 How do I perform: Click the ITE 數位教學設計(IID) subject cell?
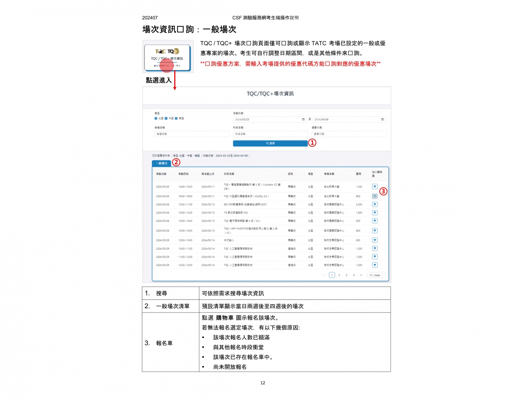[236, 212]
